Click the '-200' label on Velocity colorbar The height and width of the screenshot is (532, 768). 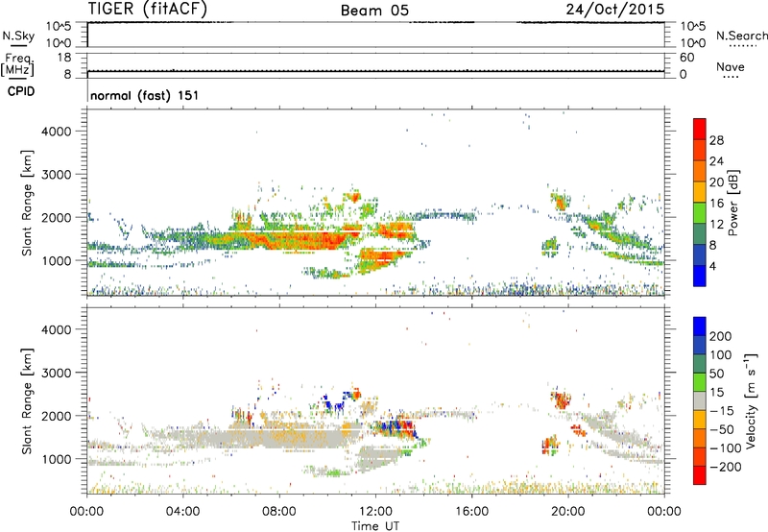pyautogui.click(x=726, y=467)
